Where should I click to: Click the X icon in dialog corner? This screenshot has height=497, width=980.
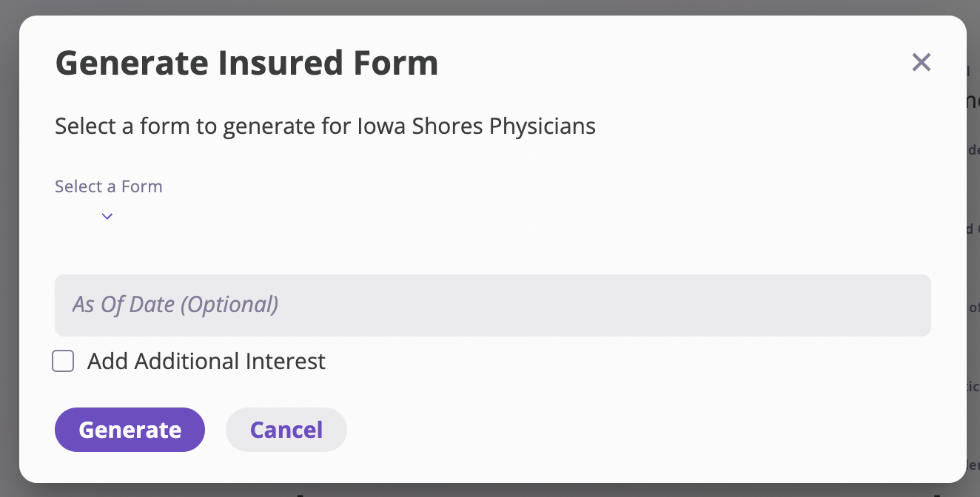921,62
